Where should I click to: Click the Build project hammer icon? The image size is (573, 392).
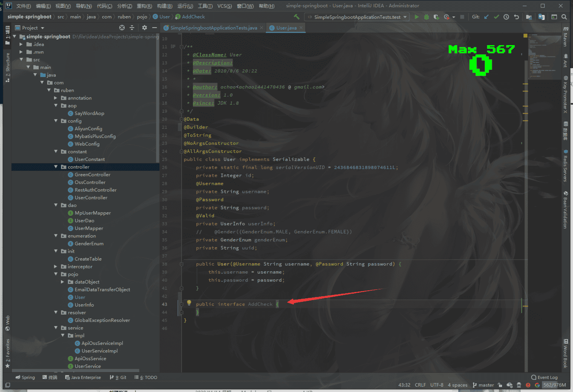[x=297, y=17]
